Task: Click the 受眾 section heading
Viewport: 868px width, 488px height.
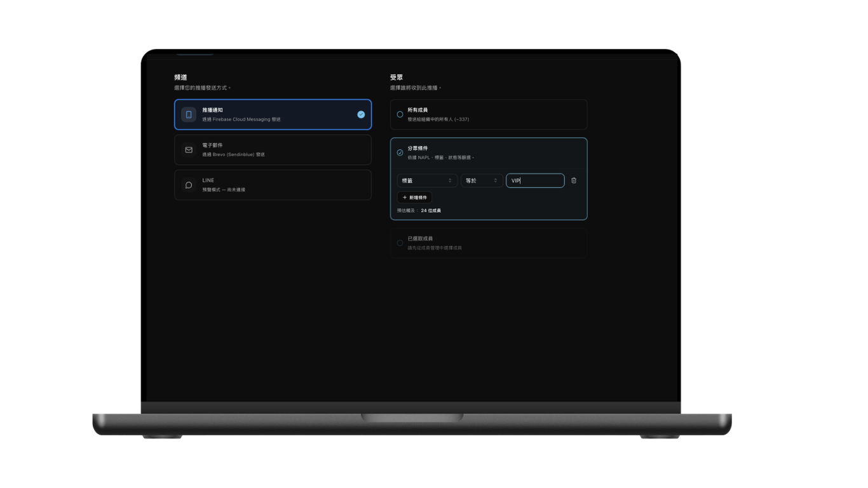Action: pos(397,78)
